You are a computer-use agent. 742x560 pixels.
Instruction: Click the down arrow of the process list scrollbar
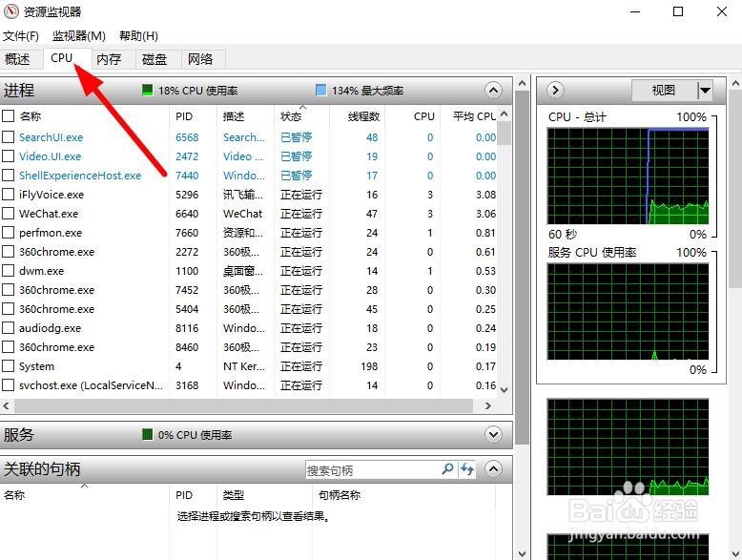[x=504, y=390]
